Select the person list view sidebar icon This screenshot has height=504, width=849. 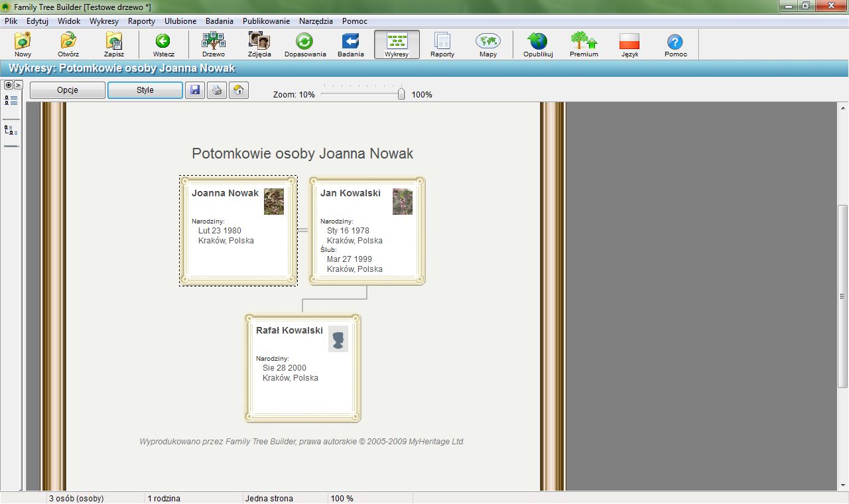[11, 100]
